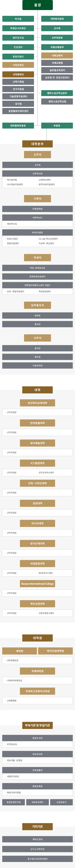Open the 캠퍼스공간혁신본부 box
Screen dimensions: 75x868
[x=57, y=93]
